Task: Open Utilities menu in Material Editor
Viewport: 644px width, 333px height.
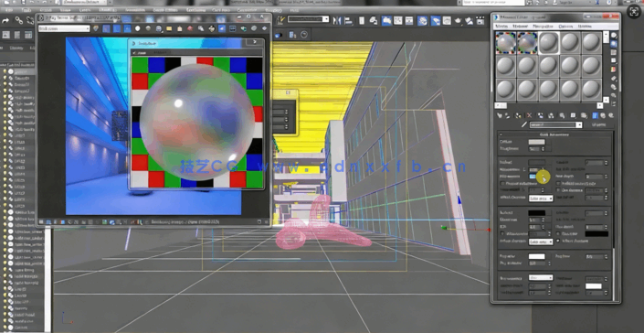Action: point(585,27)
